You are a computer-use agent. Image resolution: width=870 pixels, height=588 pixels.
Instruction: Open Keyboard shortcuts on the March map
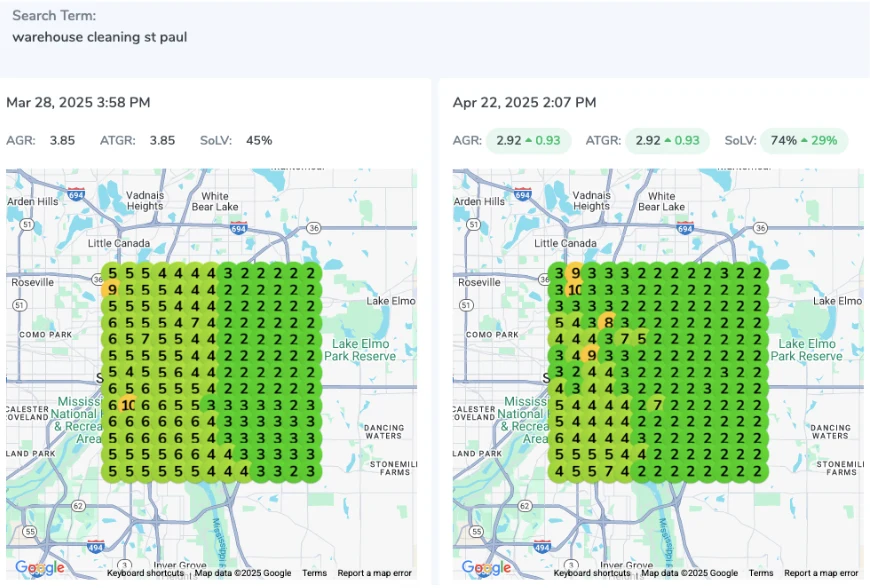(x=145, y=573)
